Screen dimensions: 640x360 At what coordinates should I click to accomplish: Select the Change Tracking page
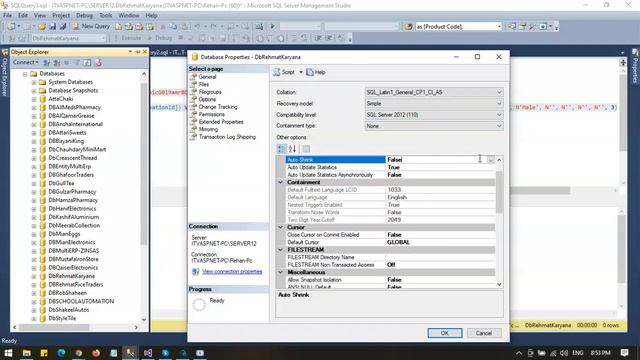(x=218, y=107)
